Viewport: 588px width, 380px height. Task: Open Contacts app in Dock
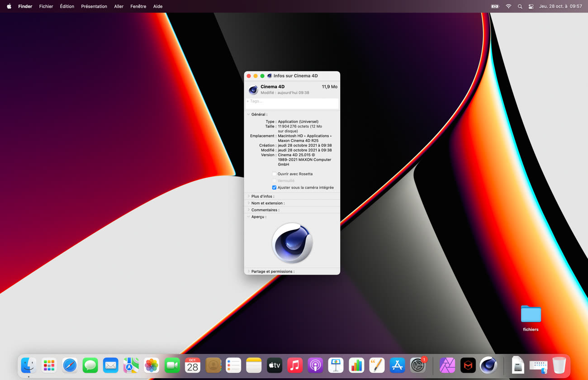[213, 365]
